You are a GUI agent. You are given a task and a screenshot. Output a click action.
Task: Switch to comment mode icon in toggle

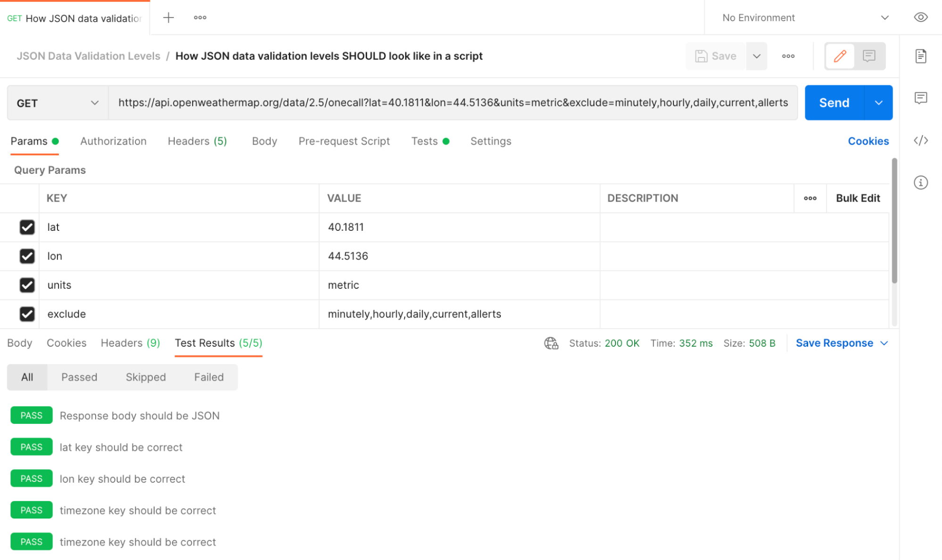click(869, 56)
